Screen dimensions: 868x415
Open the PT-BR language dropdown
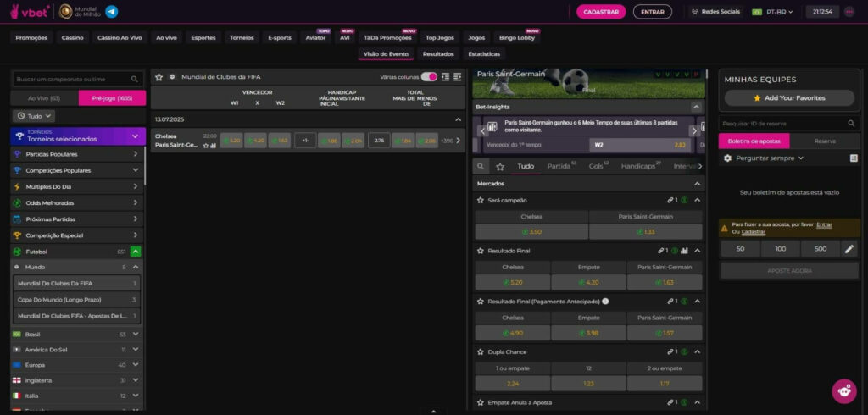(773, 12)
